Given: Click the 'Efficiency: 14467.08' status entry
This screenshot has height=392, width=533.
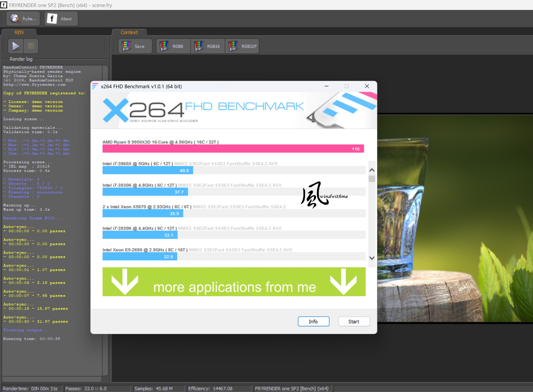Looking at the screenshot, I should pos(210,389).
